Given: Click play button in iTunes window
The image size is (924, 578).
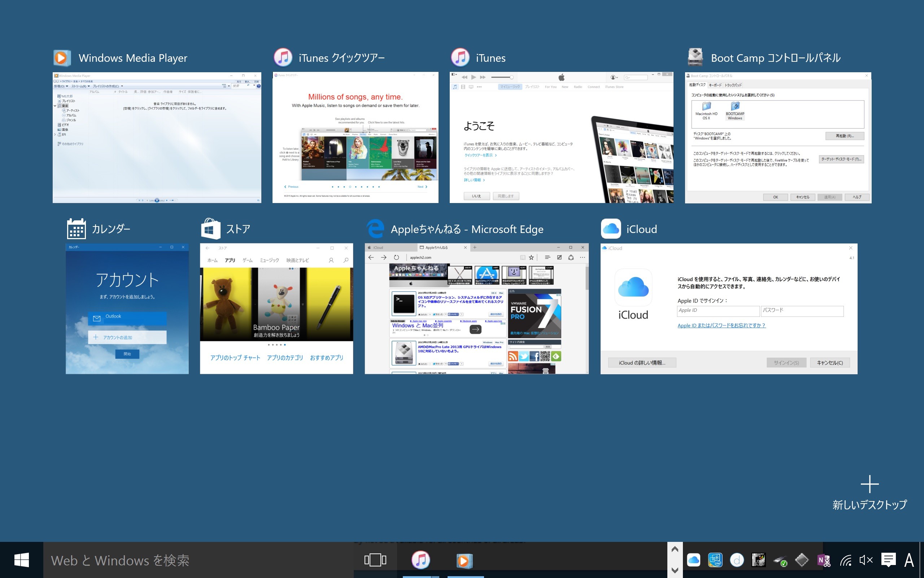Looking at the screenshot, I should (474, 77).
